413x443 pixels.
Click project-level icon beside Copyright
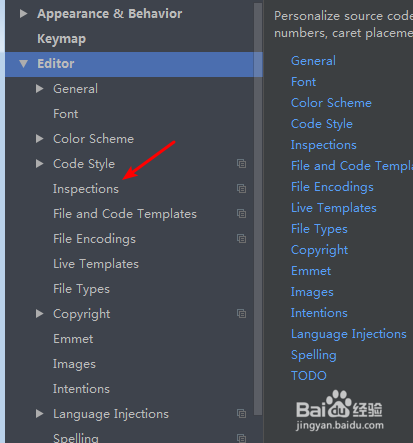coord(241,314)
